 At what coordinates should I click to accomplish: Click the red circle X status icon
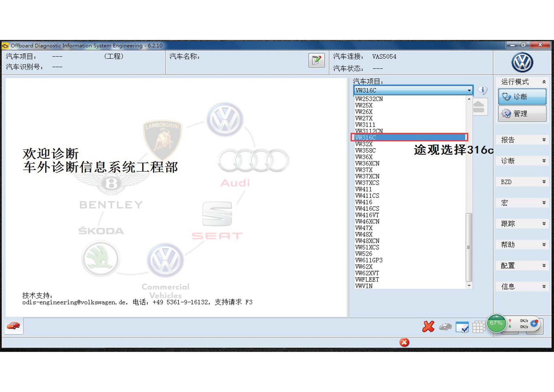click(x=404, y=342)
